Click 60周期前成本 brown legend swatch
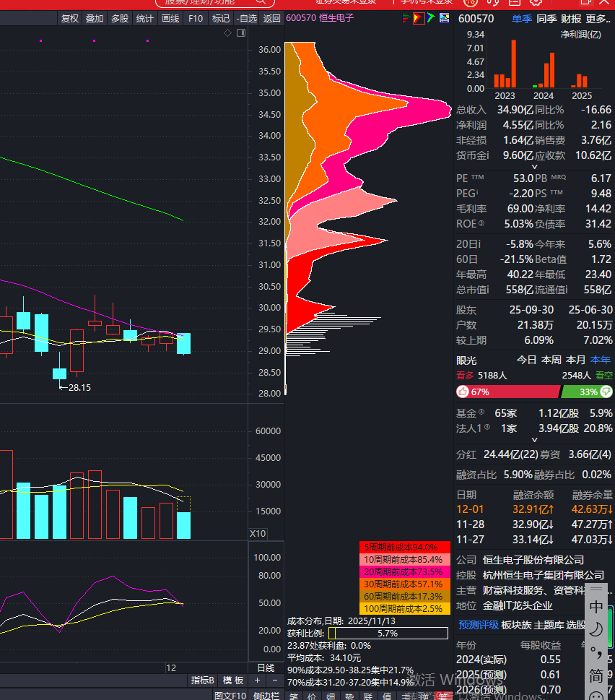 point(404,597)
